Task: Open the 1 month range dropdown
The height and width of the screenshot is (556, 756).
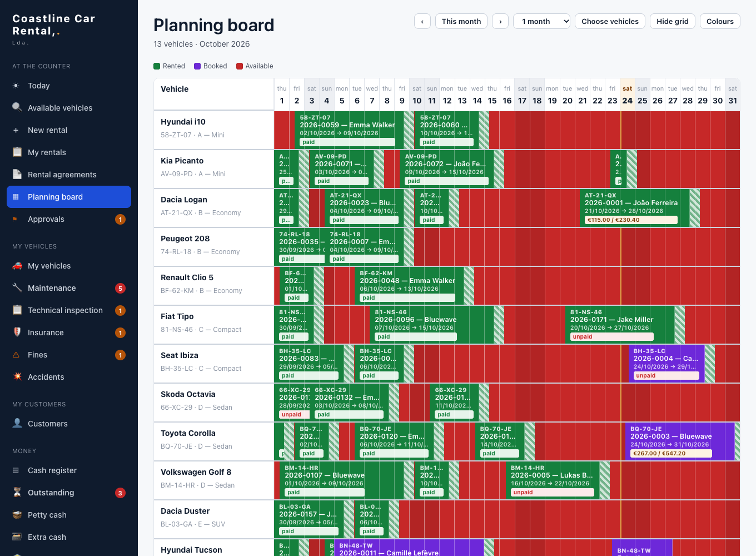Action: pos(542,21)
